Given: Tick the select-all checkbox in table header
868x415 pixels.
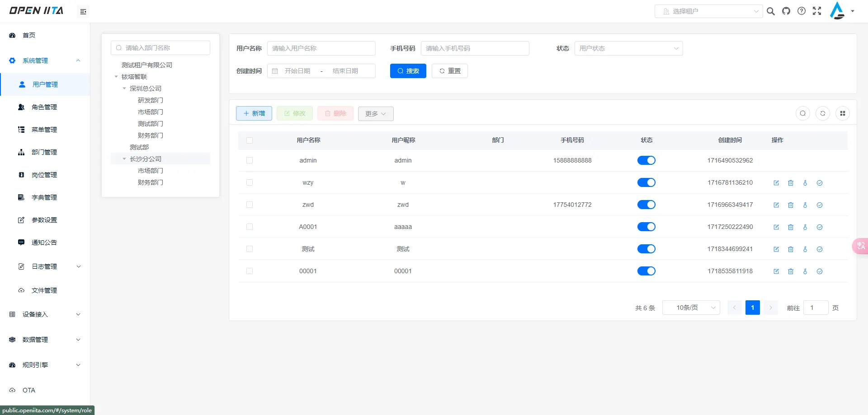Looking at the screenshot, I should [250, 140].
